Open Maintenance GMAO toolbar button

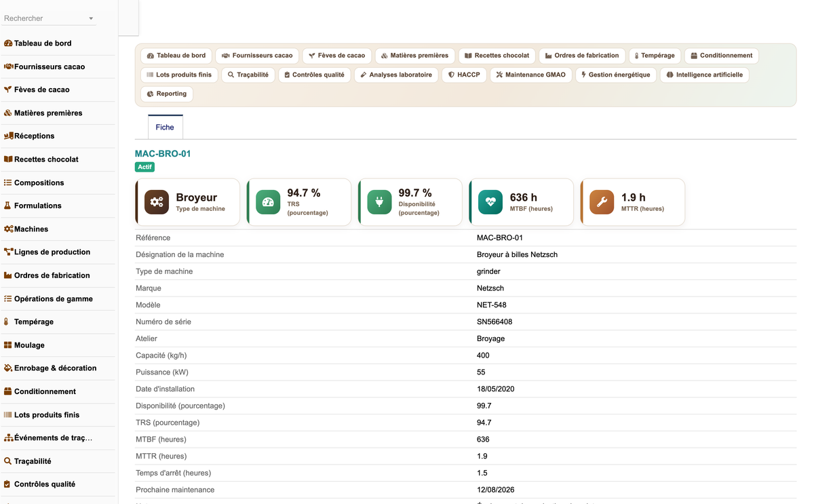(530, 75)
